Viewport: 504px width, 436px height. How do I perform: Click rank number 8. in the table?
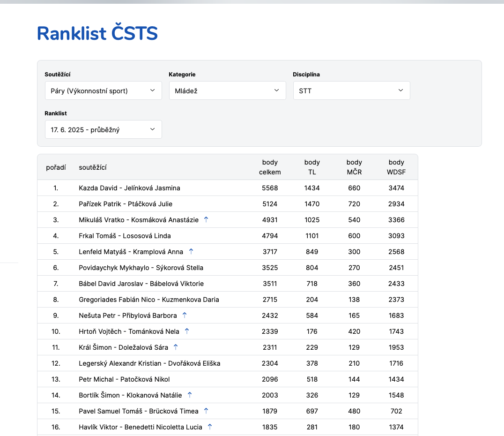pos(56,300)
